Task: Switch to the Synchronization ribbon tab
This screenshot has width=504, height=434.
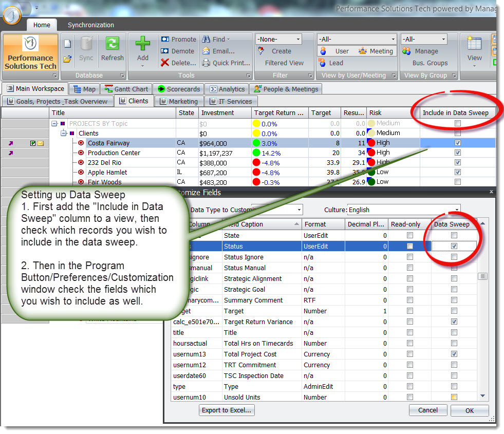Action: pyautogui.click(x=90, y=25)
